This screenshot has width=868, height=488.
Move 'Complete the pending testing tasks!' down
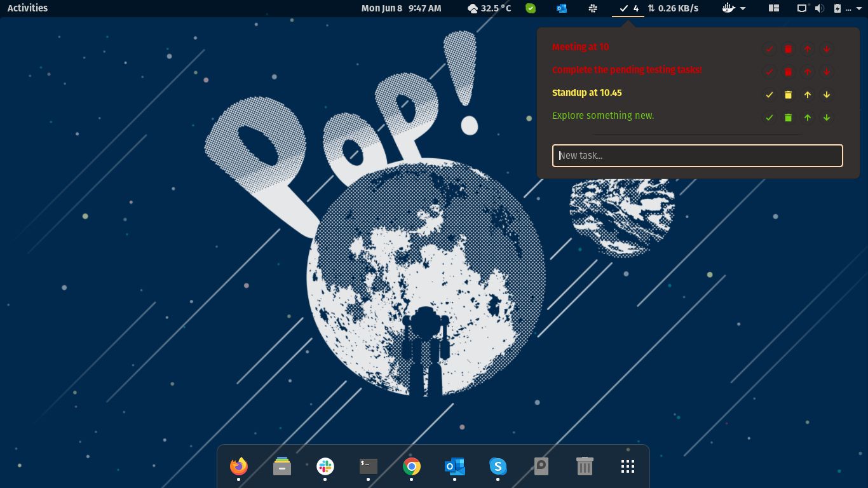[826, 72]
